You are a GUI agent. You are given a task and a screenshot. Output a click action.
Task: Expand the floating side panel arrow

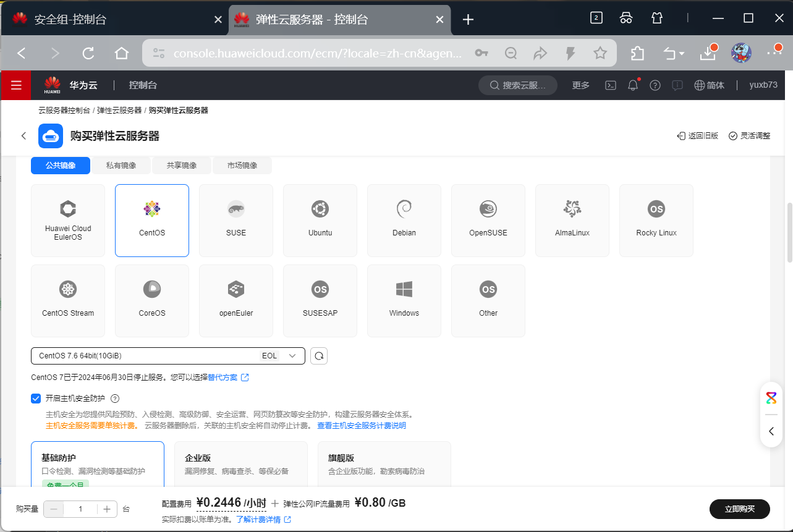pyautogui.click(x=771, y=431)
